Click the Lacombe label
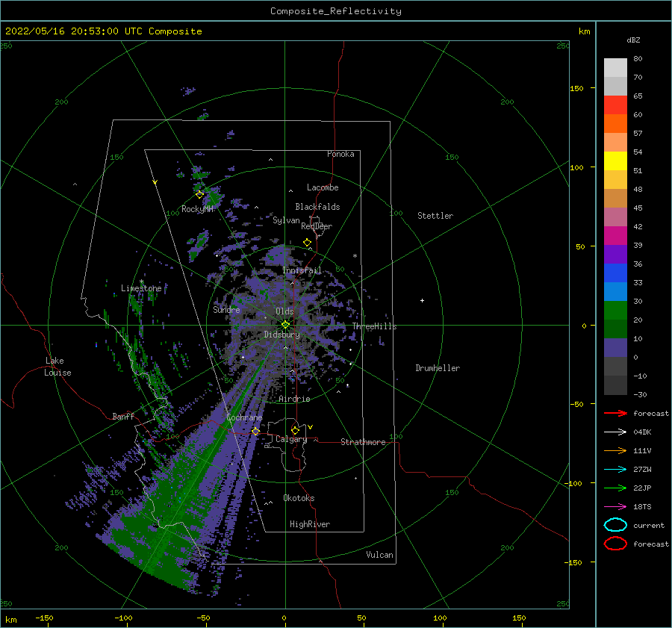Screen dimensions: 672x628 [323, 187]
